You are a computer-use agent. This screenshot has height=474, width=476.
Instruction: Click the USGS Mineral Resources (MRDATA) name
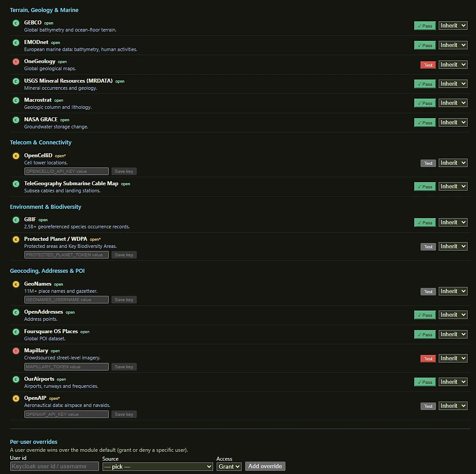68,81
